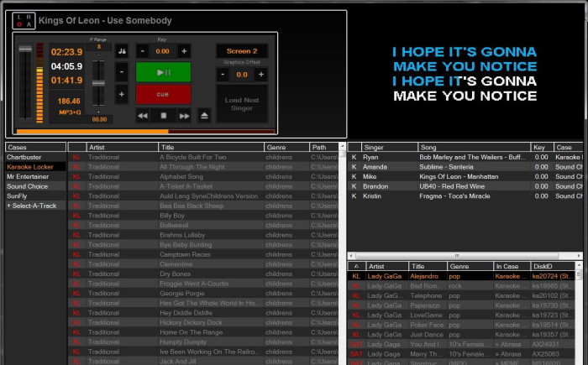Screen dimensions: 588x365
Task: Click the stop button
Action: point(164,116)
